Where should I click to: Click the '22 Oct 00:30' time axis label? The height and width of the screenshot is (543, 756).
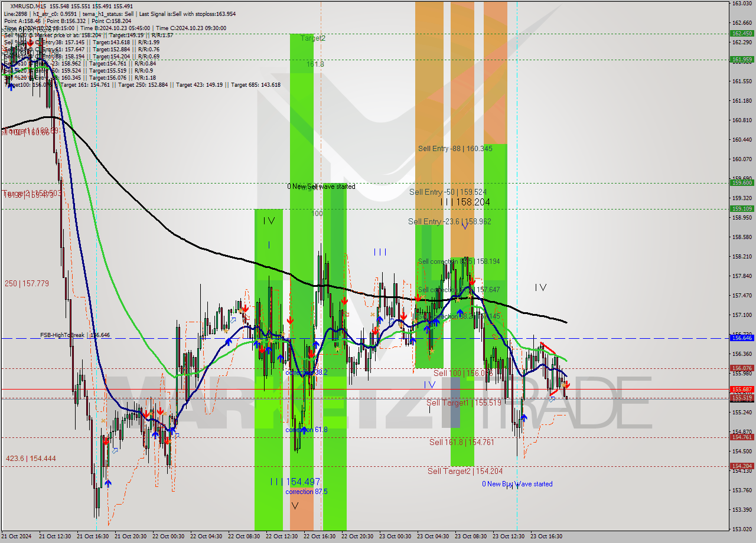click(x=168, y=537)
